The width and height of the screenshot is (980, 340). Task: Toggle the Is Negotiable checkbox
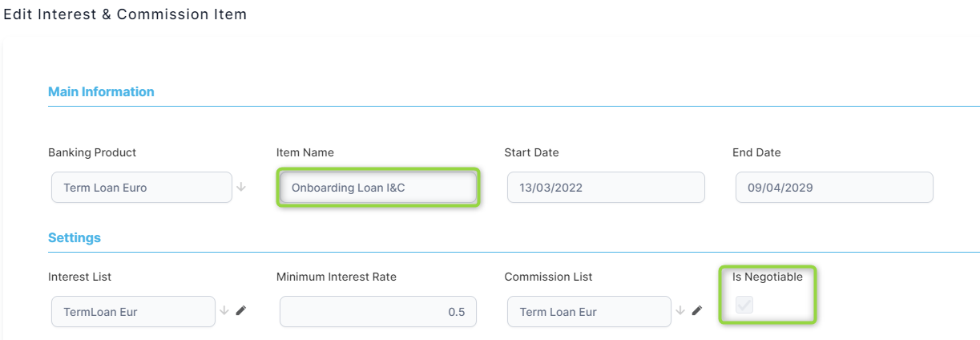pyautogui.click(x=744, y=305)
